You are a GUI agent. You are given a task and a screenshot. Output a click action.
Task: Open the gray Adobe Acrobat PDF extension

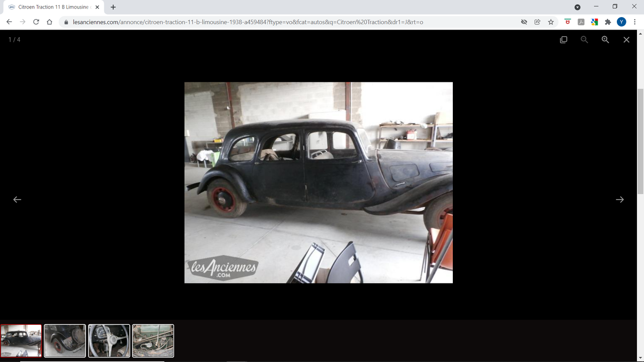click(x=581, y=22)
